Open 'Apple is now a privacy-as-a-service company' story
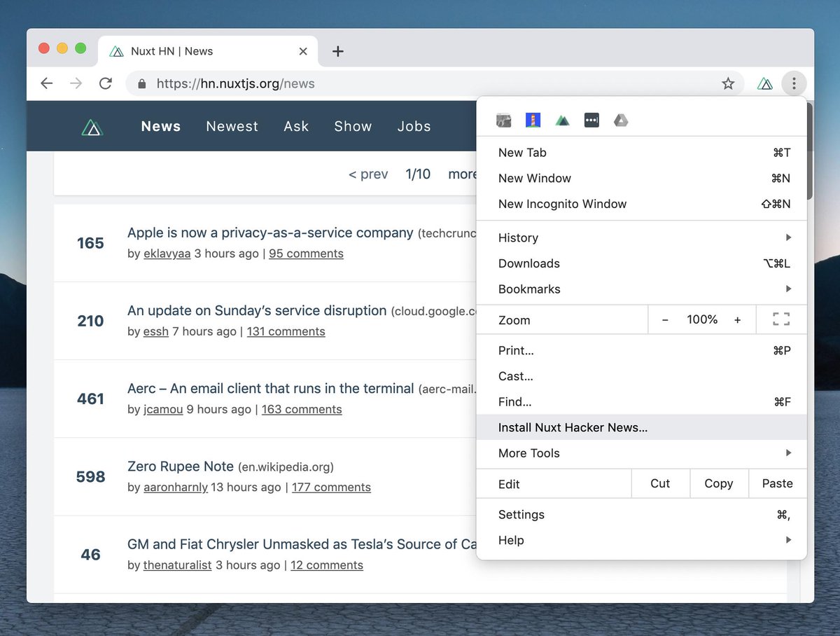This screenshot has height=636, width=840. pyautogui.click(x=270, y=233)
